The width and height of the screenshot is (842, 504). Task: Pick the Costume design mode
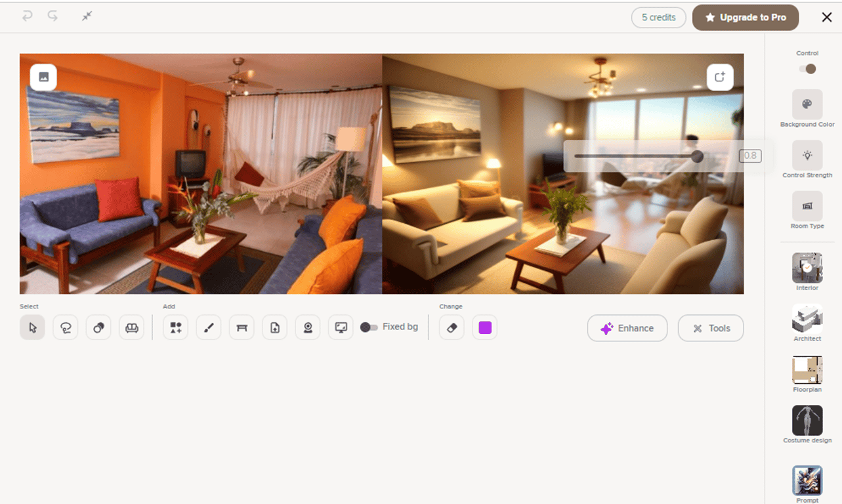click(807, 420)
